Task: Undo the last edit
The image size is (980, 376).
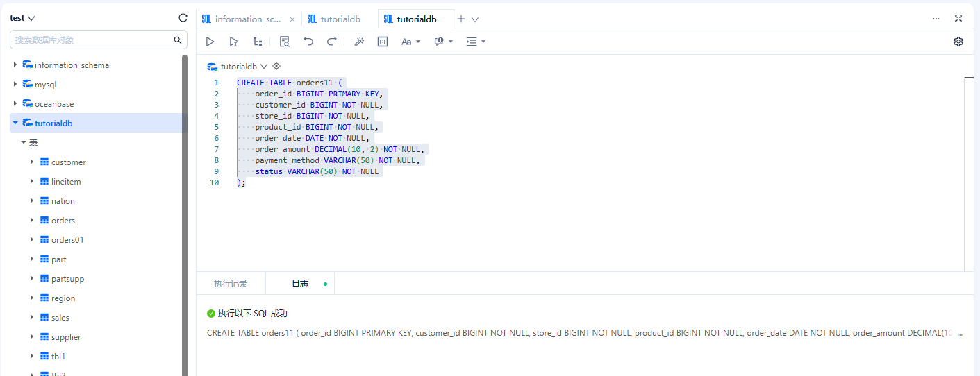Action: [308, 42]
